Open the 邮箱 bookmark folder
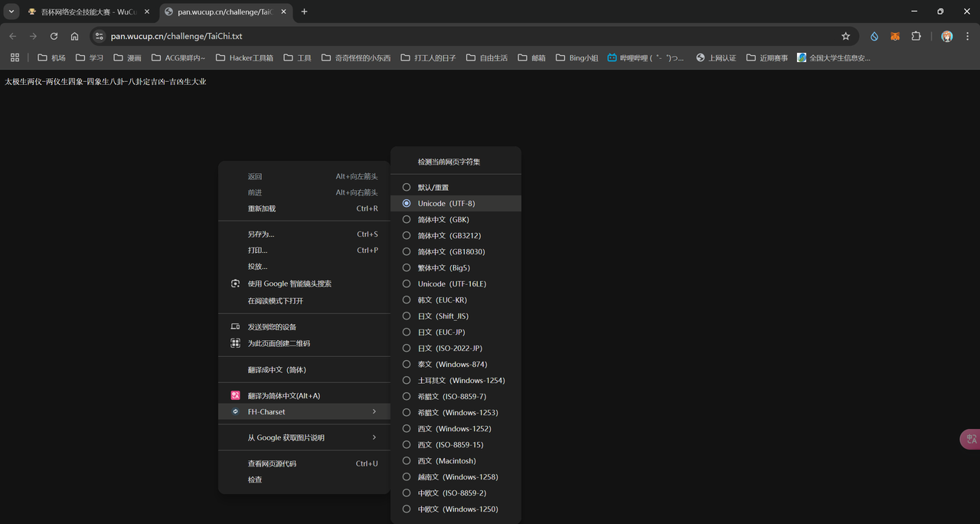 531,57
